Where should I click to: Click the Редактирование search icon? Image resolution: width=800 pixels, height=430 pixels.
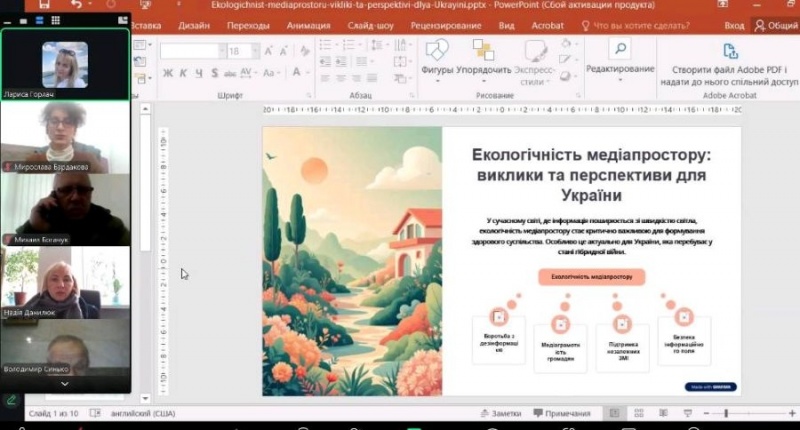620,50
